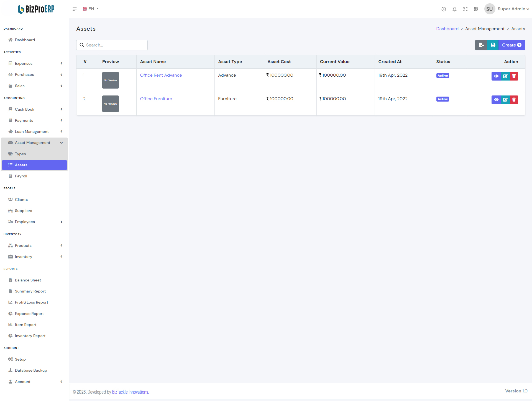Image resolution: width=532 pixels, height=401 pixels.
Task: Open the Office Furniture asset link
Action: 156,99
